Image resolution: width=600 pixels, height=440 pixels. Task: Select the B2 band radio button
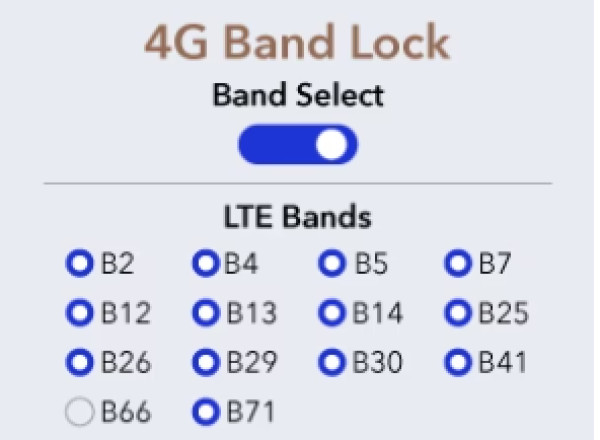(78, 264)
